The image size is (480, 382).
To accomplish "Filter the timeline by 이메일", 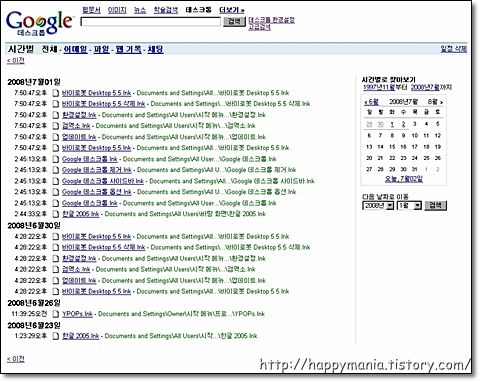I will (x=75, y=50).
